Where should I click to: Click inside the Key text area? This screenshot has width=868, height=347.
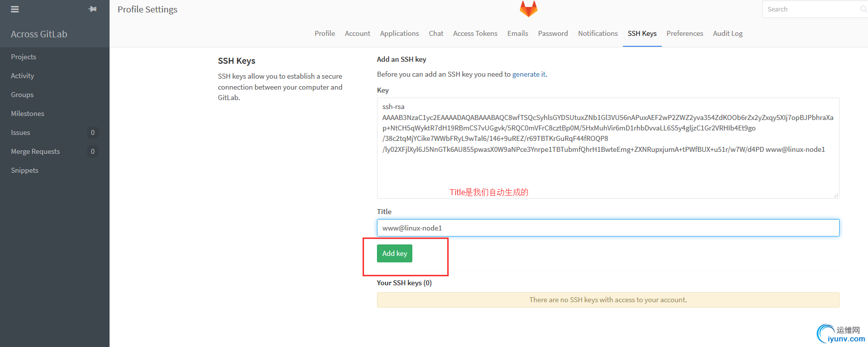pos(608,148)
